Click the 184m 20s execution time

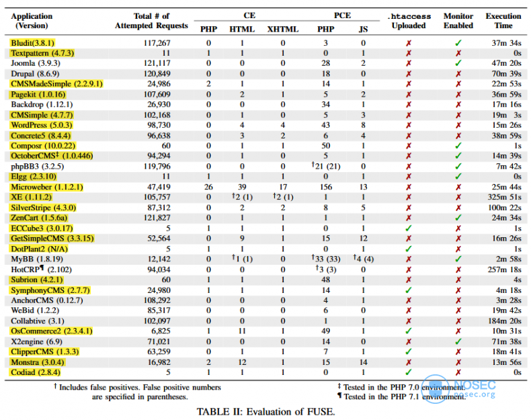504,321
